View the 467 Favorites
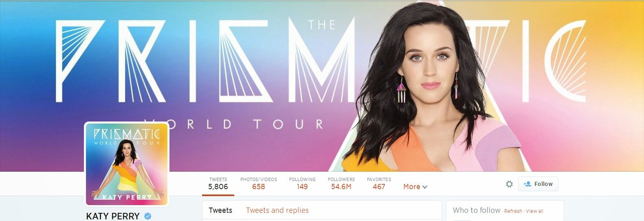Screen dimensions: 644x221 click(379, 184)
